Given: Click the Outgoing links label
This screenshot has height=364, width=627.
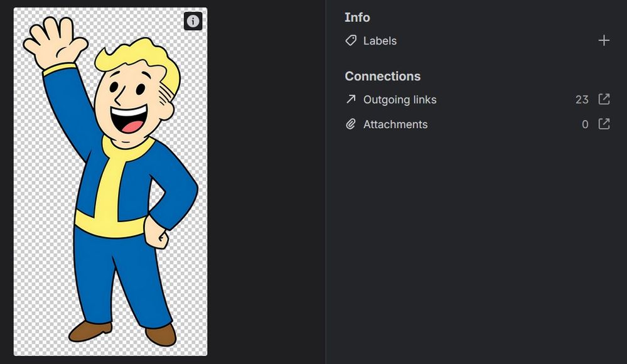Looking at the screenshot, I should coord(400,100).
